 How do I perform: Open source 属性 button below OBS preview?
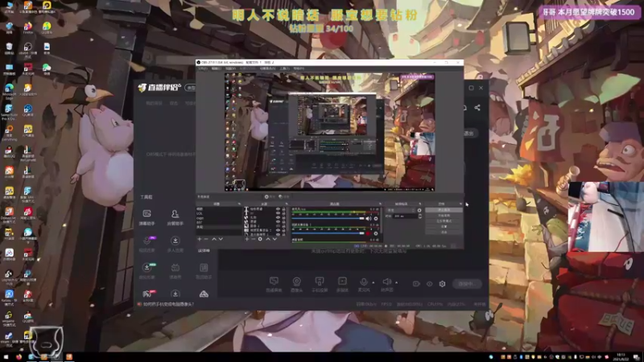[270, 196]
